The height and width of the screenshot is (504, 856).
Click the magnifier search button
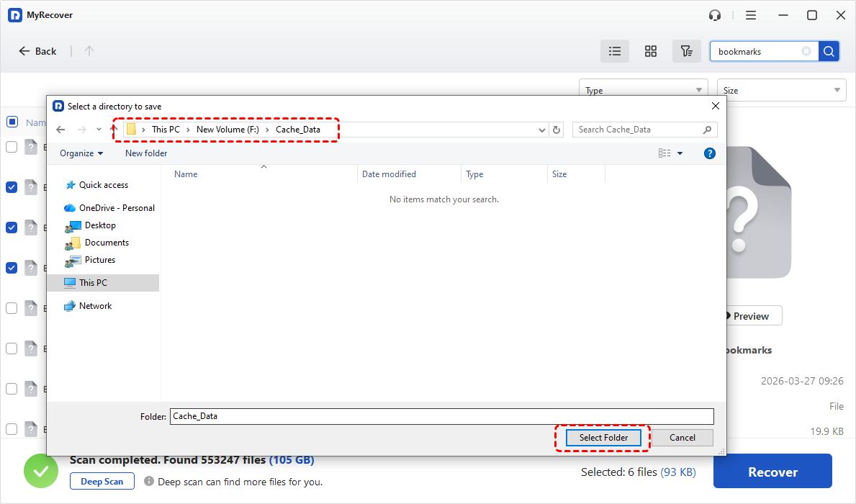(x=829, y=51)
